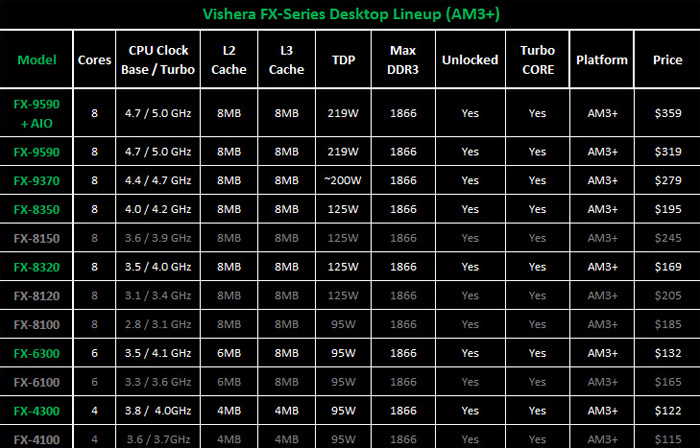Click the 4.0 / 4.2 GHz clock cell
The image size is (700, 448).
[x=158, y=209]
